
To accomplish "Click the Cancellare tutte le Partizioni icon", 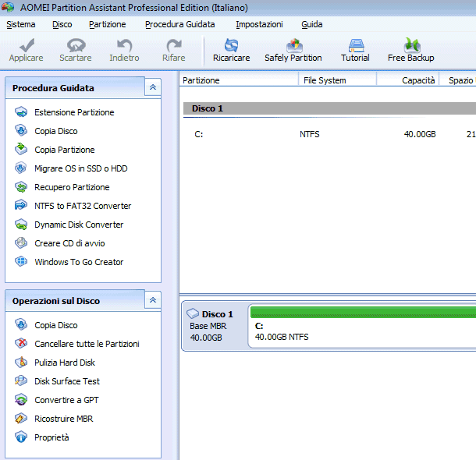I will click(x=21, y=343).
